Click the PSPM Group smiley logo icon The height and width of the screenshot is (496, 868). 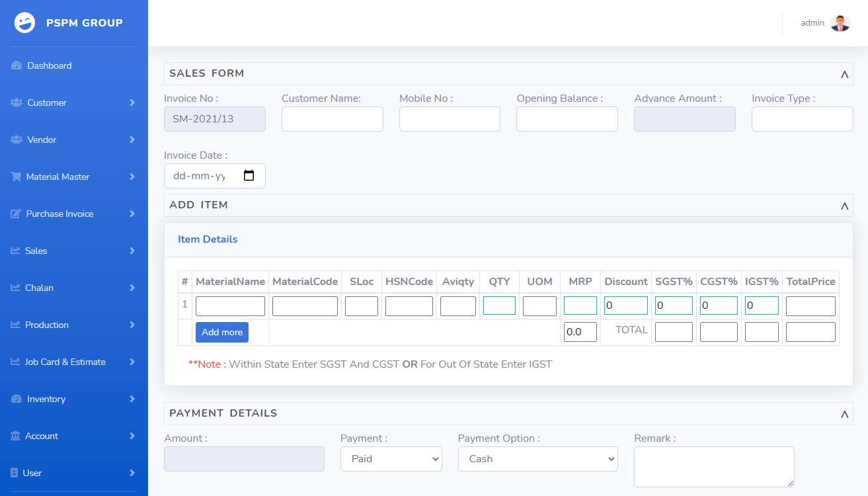pyautogui.click(x=25, y=22)
